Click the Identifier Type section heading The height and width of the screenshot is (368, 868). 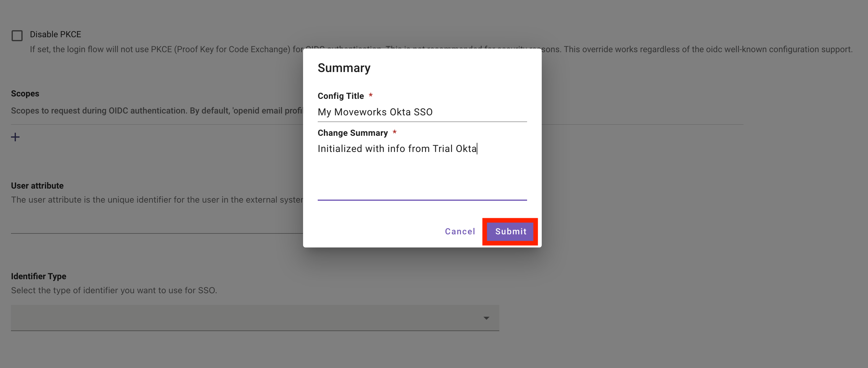tap(38, 276)
